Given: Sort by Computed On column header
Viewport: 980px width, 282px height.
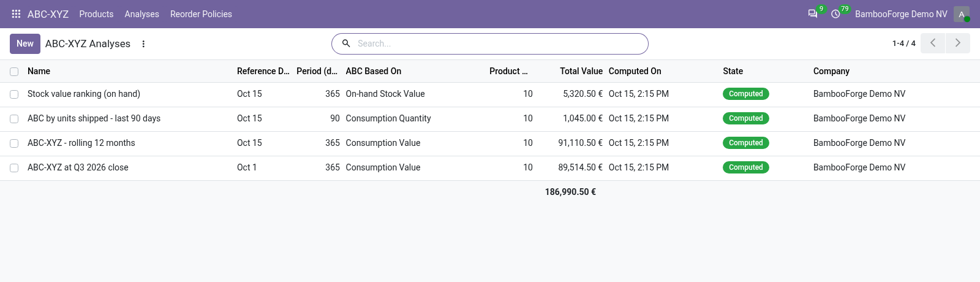Looking at the screenshot, I should click(x=635, y=71).
